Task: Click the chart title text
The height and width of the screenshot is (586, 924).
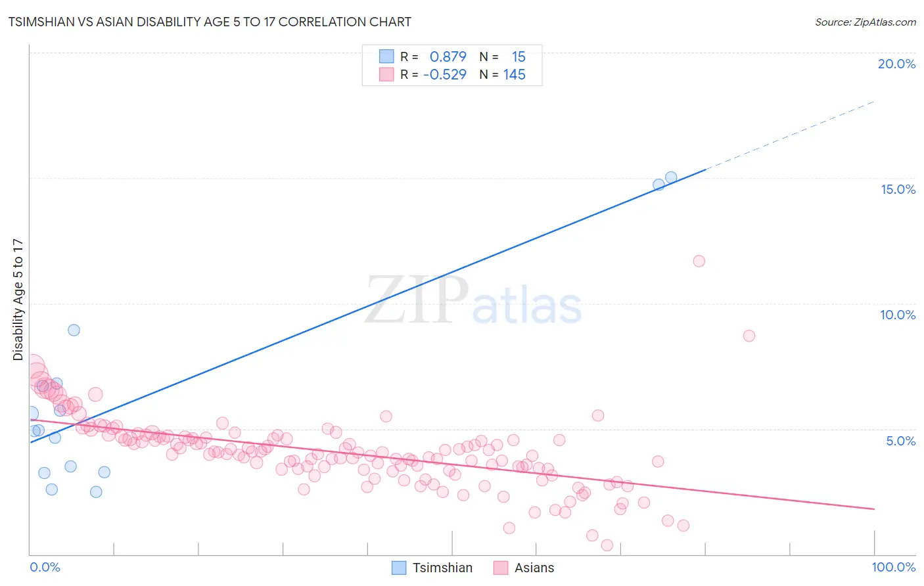Action: tap(210, 22)
